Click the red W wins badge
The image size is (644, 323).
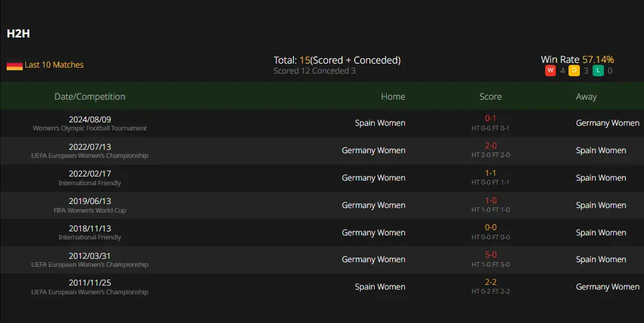pyautogui.click(x=550, y=71)
